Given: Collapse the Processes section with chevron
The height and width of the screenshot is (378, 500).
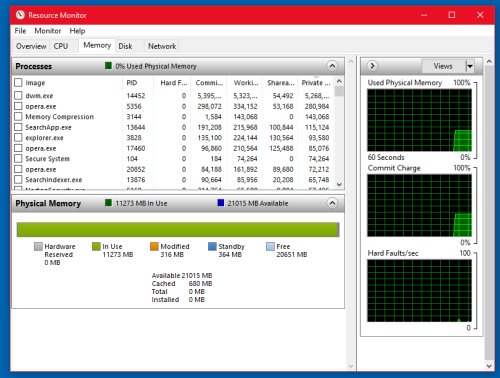Looking at the screenshot, I should [332, 66].
